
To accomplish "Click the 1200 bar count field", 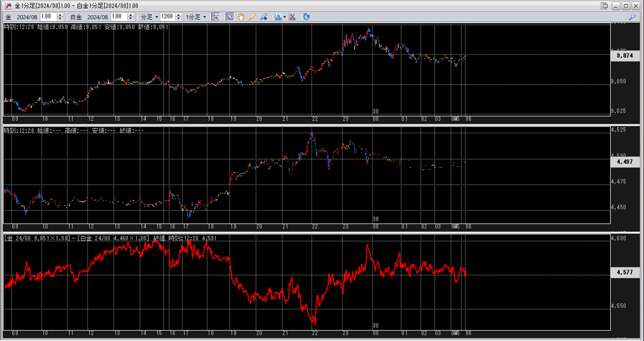I will 167,17.
